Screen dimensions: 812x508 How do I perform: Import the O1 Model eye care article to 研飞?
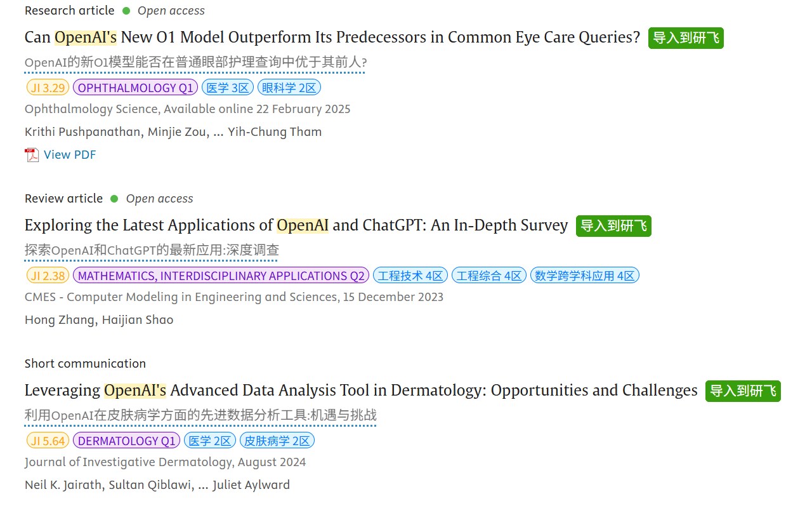tap(686, 38)
